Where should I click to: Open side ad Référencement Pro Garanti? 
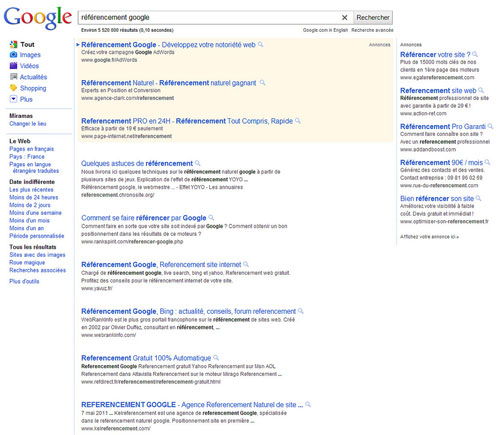click(x=443, y=127)
